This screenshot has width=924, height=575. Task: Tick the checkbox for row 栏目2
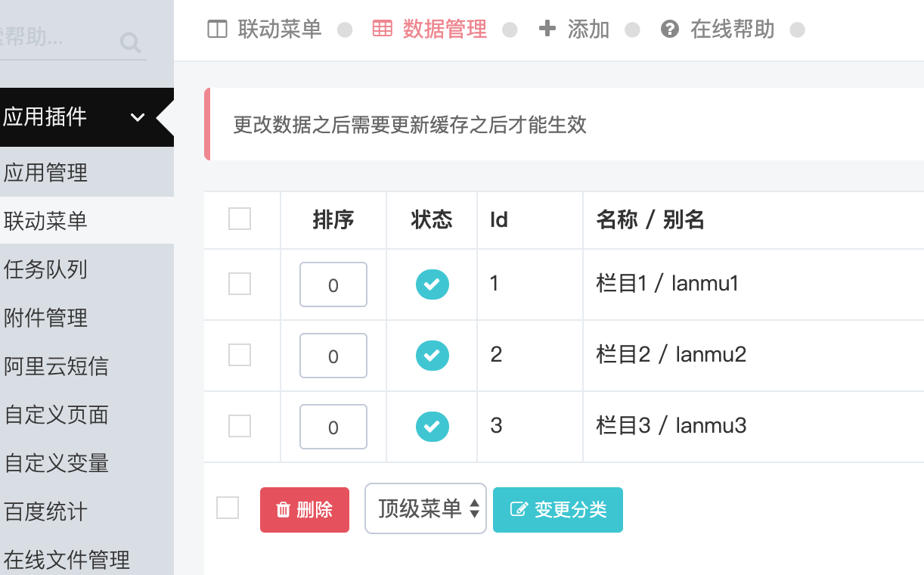click(240, 354)
